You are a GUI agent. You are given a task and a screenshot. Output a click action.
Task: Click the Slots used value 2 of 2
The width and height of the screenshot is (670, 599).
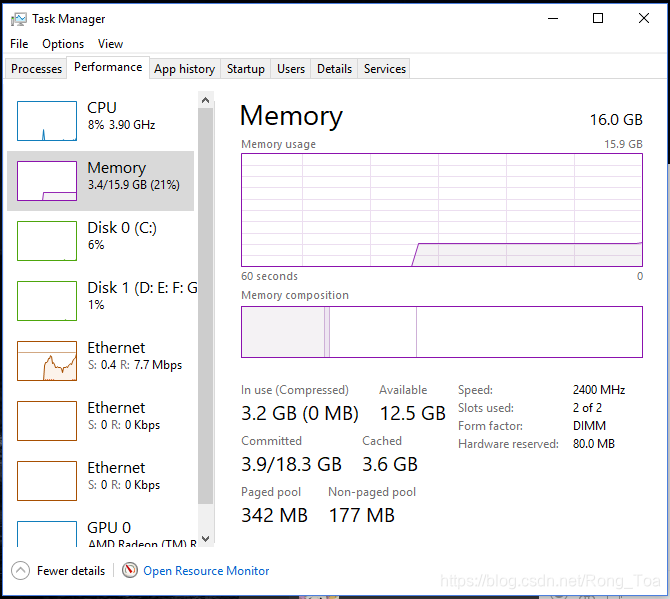pyautogui.click(x=587, y=408)
